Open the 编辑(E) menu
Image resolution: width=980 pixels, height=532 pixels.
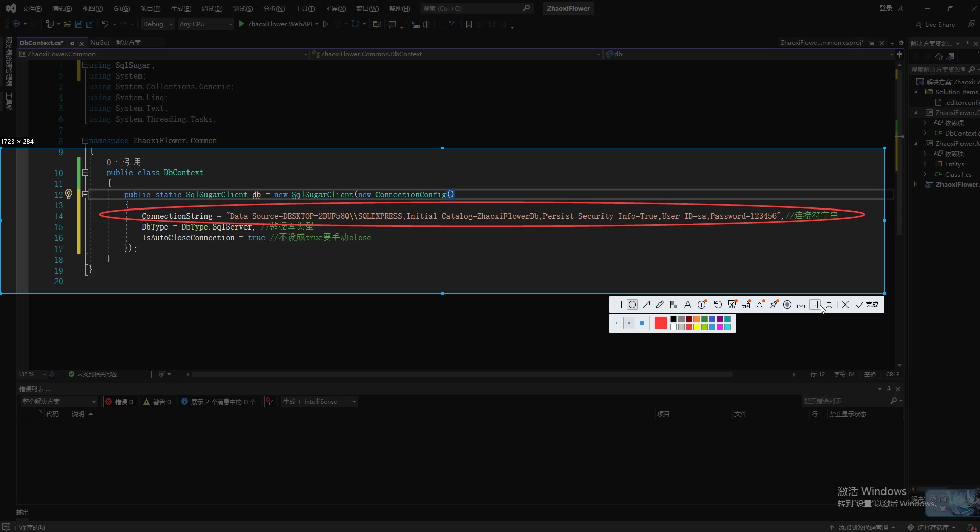(x=62, y=8)
